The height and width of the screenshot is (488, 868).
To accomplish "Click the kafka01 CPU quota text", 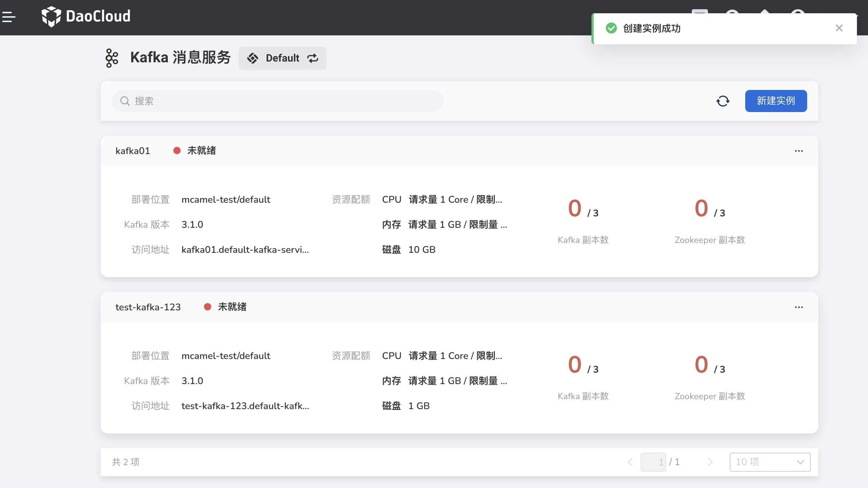I will pos(455,199).
